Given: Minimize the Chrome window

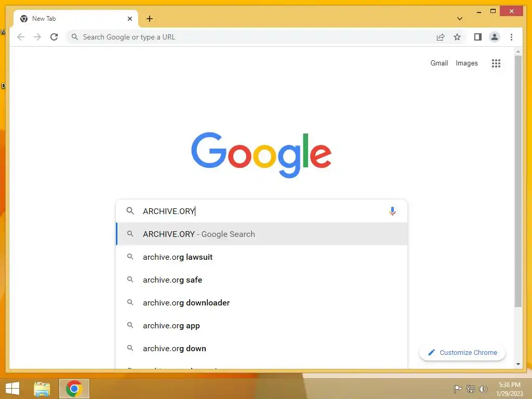Looking at the screenshot, I should pos(478,11).
